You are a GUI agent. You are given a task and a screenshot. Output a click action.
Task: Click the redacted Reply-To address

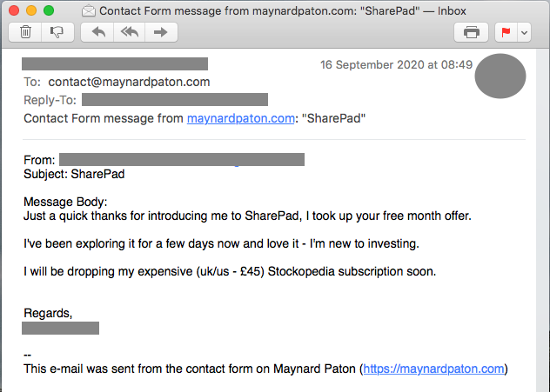point(175,99)
